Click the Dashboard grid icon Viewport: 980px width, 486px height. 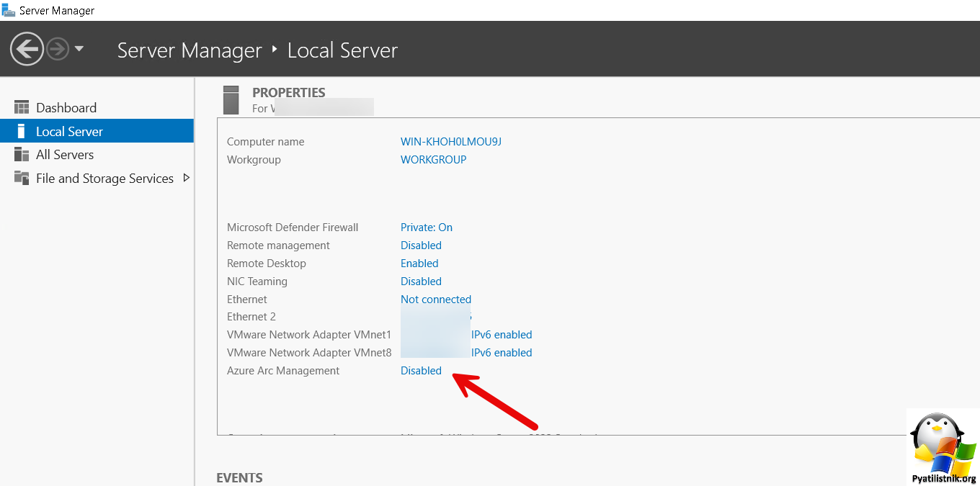(x=22, y=108)
